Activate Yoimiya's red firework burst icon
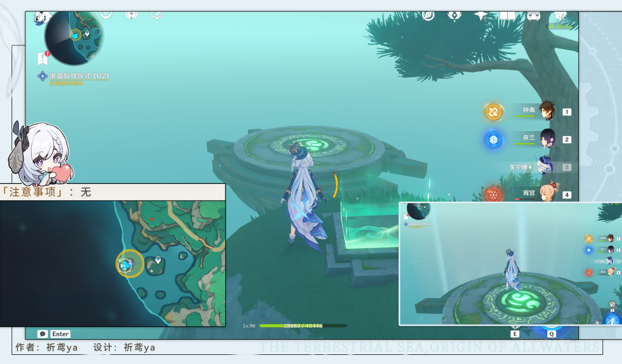This screenshot has height=364, width=622. pos(493,194)
